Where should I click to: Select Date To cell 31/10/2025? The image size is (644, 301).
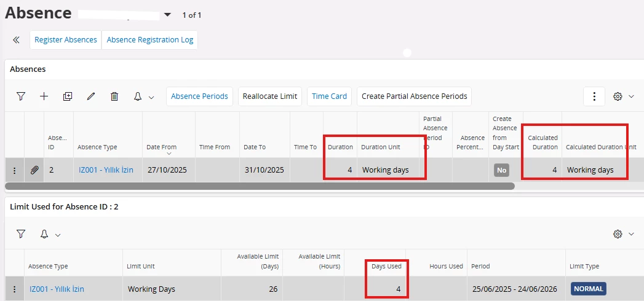pos(264,170)
